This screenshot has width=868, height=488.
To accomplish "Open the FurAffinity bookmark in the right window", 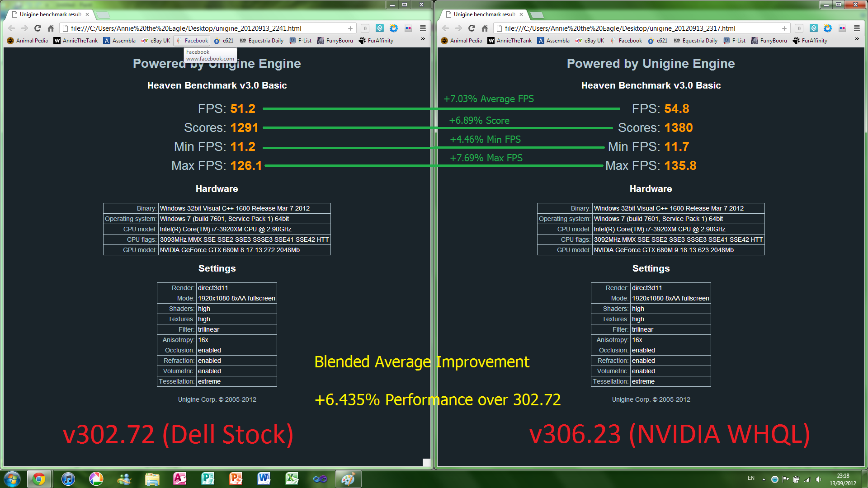I will pos(810,41).
